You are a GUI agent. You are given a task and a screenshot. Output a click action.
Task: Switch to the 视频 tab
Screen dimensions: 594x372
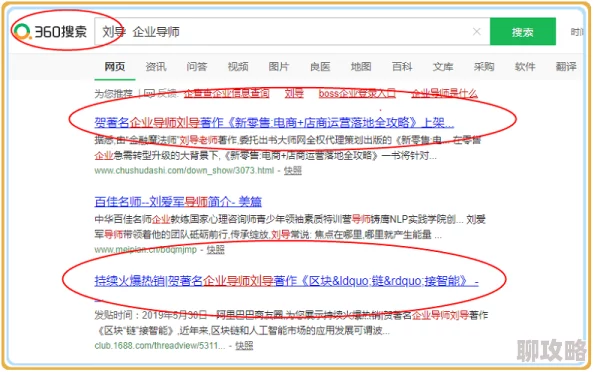coord(238,67)
